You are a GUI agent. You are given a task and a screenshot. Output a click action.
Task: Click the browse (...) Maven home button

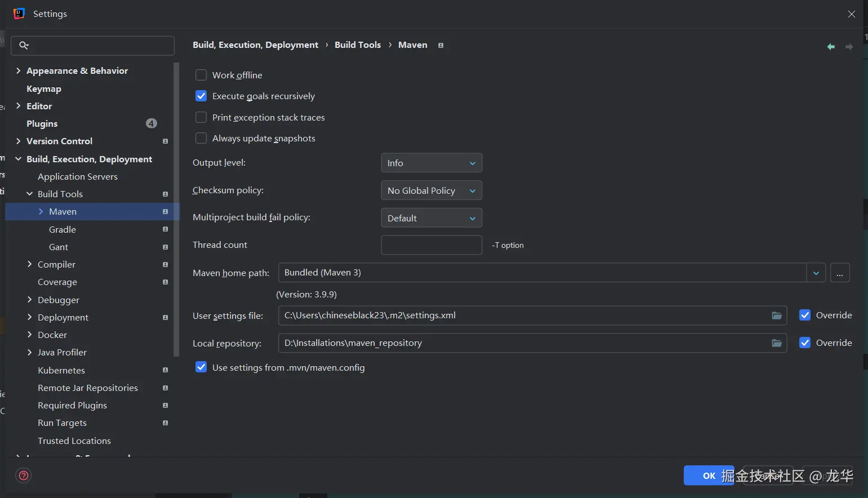(x=840, y=273)
